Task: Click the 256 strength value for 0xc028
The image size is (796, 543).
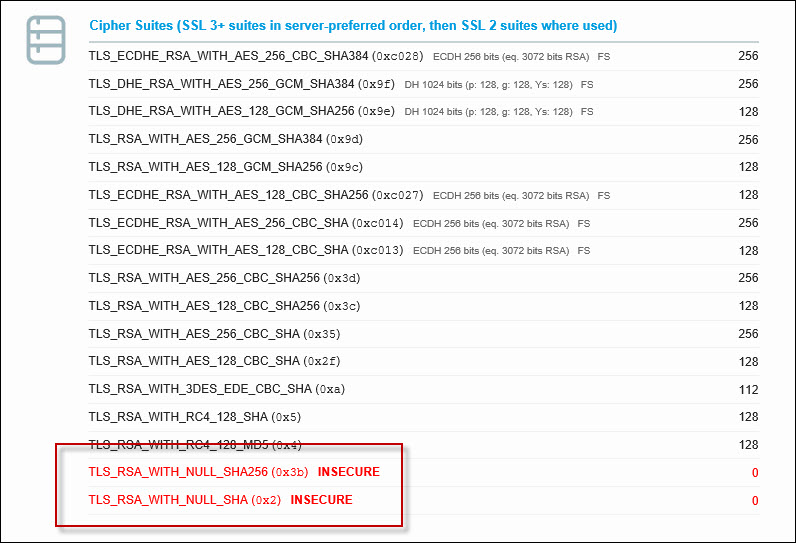Action: [x=748, y=56]
